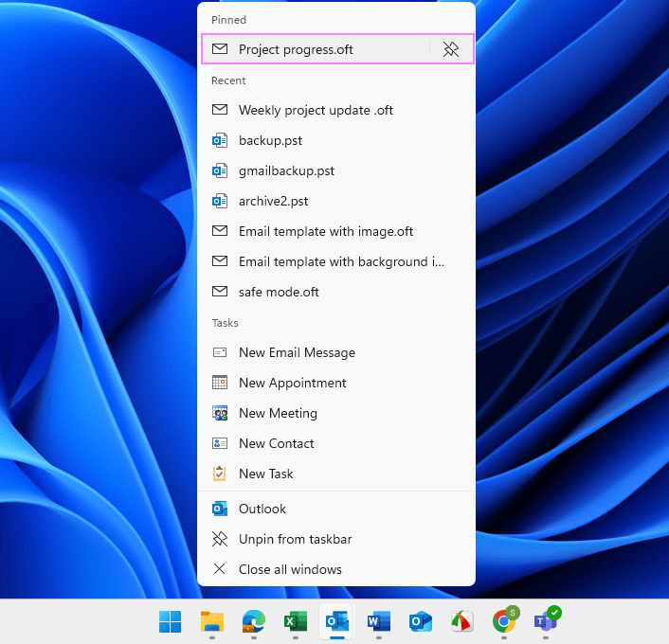This screenshot has height=644, width=669.
Task: Open Excel from the taskbar
Action: (x=296, y=621)
